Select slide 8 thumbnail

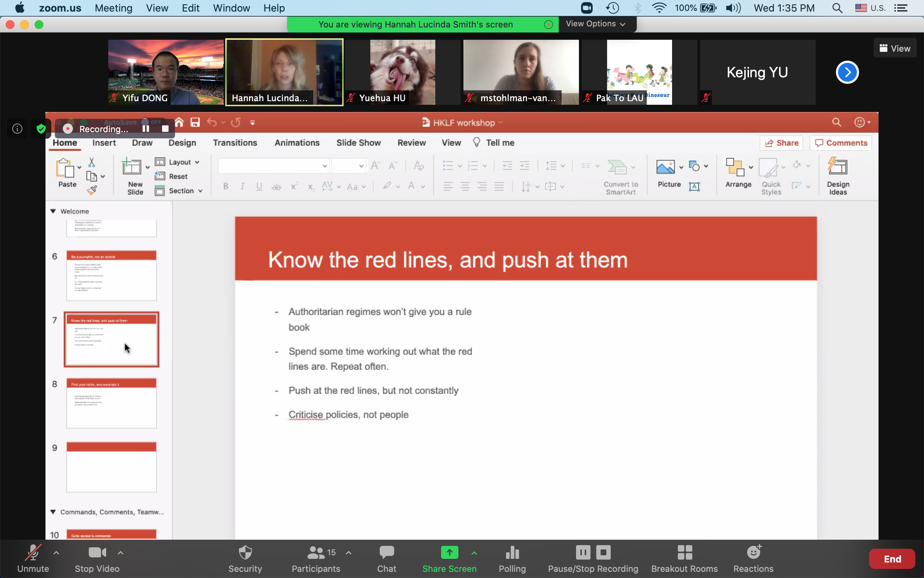(x=112, y=403)
